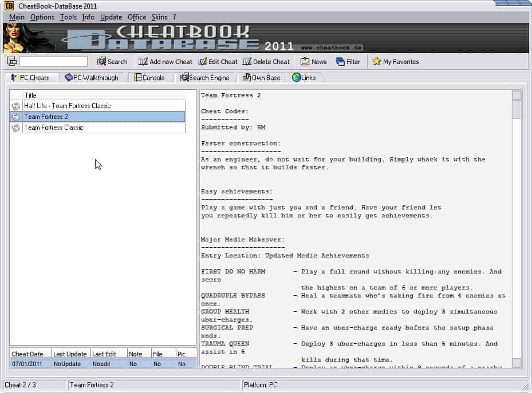Image resolution: width=532 pixels, height=393 pixels.
Task: Open the Info menu
Action: [x=88, y=17]
